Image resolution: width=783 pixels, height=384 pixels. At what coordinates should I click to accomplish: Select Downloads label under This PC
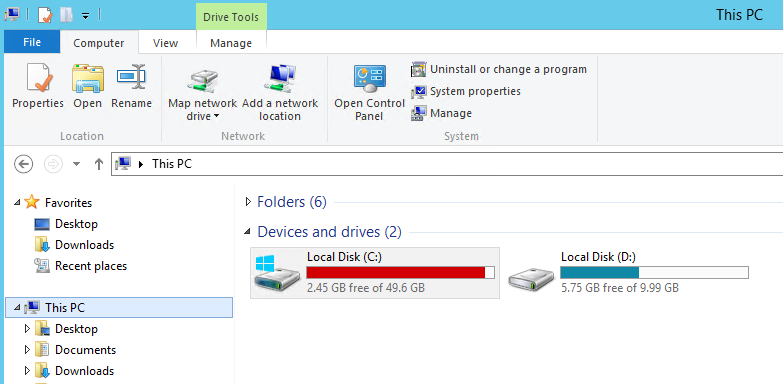pos(84,371)
